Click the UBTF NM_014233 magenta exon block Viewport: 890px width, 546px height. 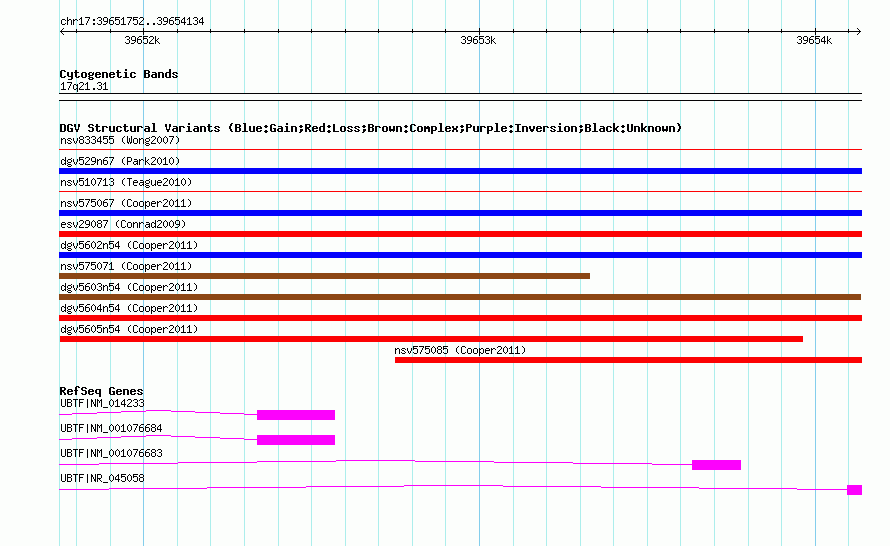click(296, 415)
